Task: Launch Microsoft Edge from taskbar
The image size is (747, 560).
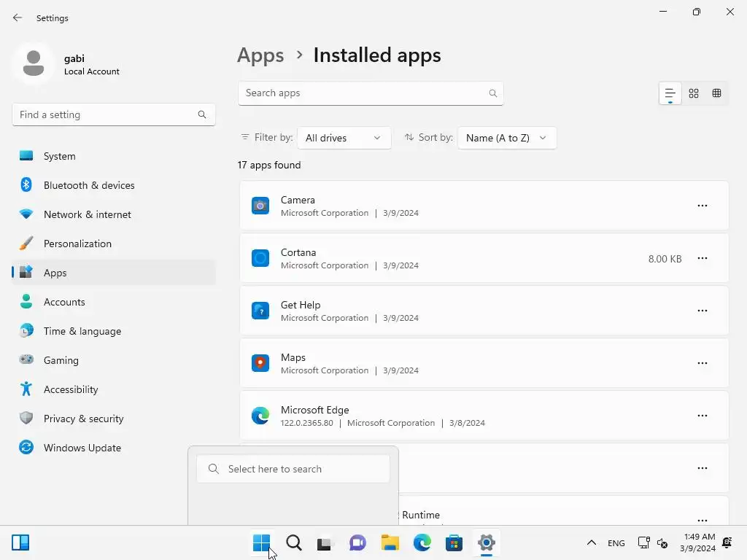Action: pyautogui.click(x=422, y=542)
